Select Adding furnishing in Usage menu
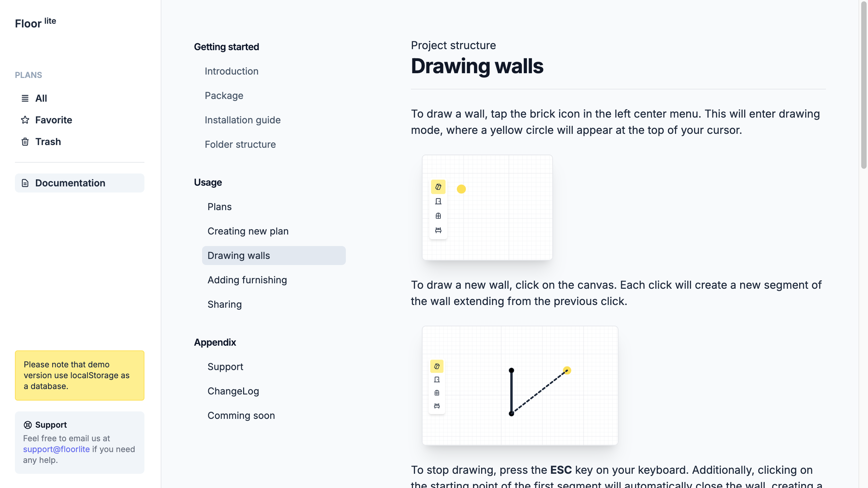The width and height of the screenshot is (868, 488). tap(247, 280)
